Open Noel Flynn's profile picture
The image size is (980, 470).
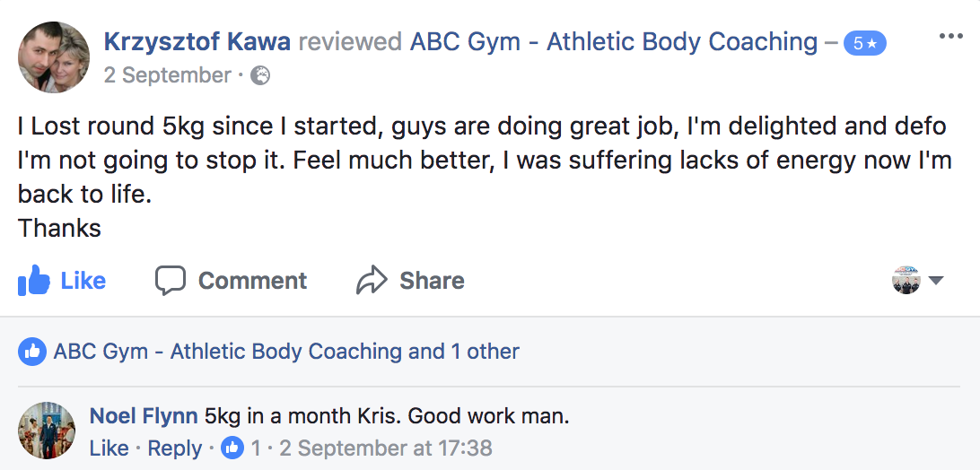(47, 430)
